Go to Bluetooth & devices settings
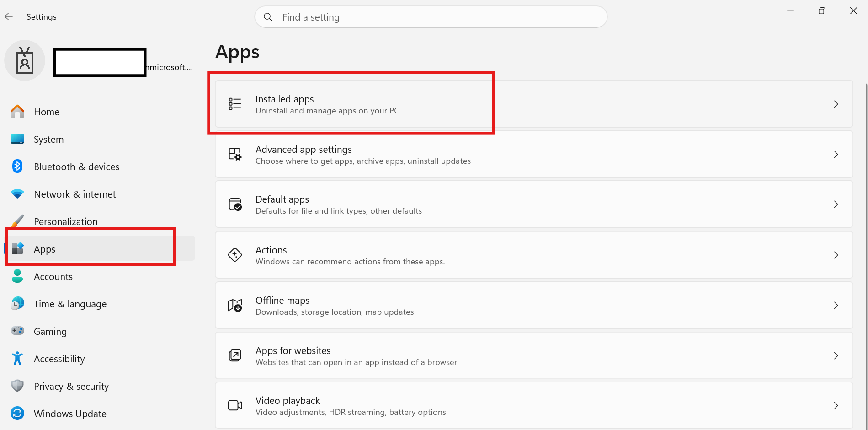This screenshot has width=868, height=430. [100, 167]
